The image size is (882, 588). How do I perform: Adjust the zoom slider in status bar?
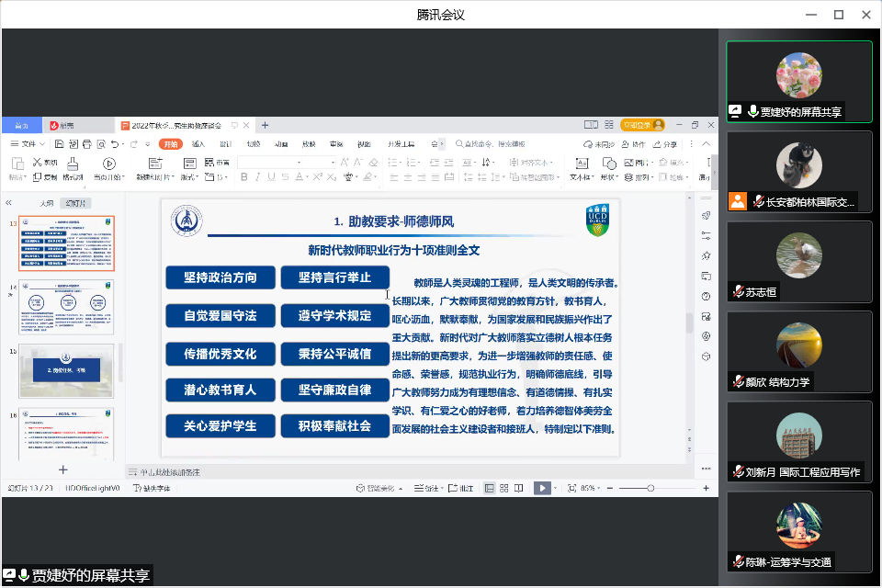(650, 488)
